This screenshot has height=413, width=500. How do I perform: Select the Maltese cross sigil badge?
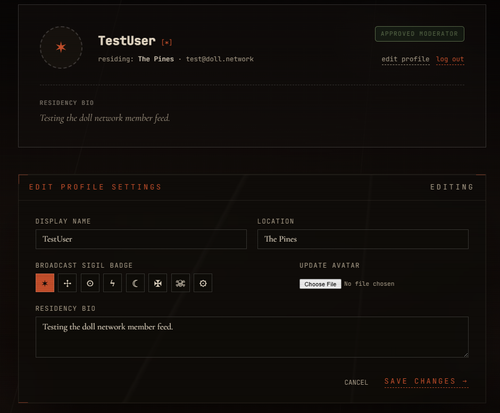158,283
